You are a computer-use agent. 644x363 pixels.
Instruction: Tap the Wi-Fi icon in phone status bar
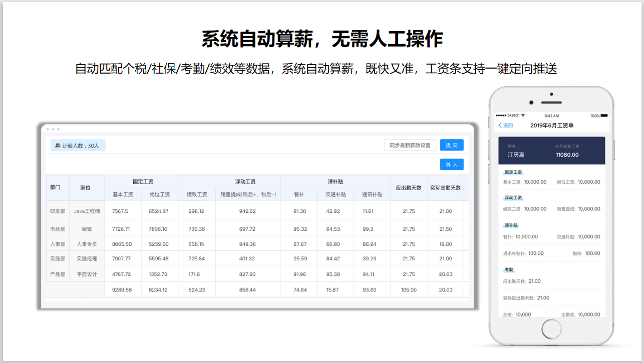click(523, 115)
